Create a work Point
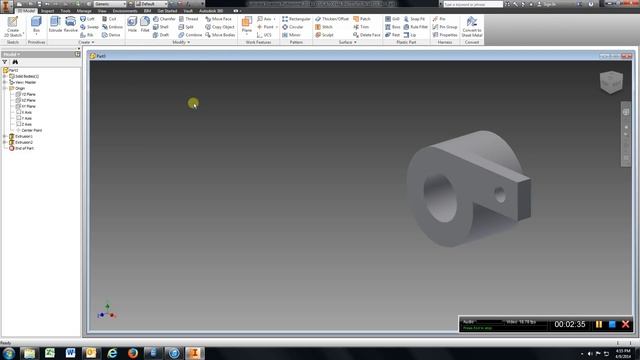The image size is (640, 360). [x=267, y=27]
